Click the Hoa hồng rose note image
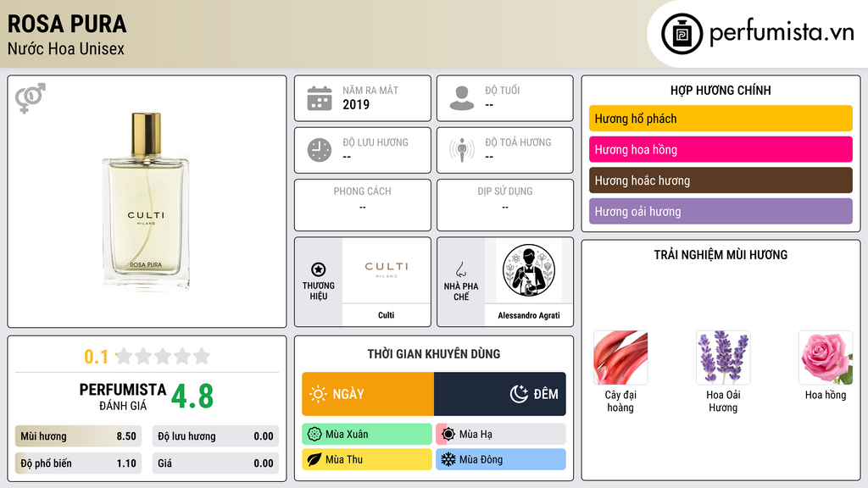Image resolution: width=868 pixels, height=488 pixels. tap(826, 358)
